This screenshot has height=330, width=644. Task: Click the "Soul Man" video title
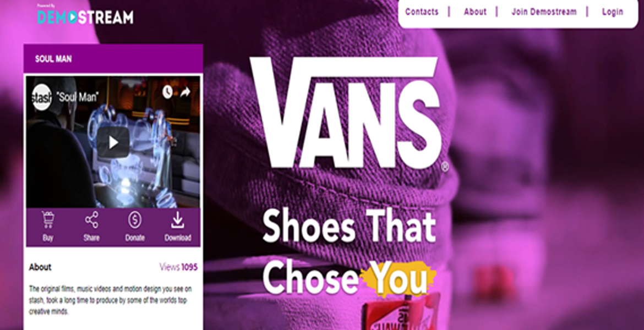coord(78,97)
